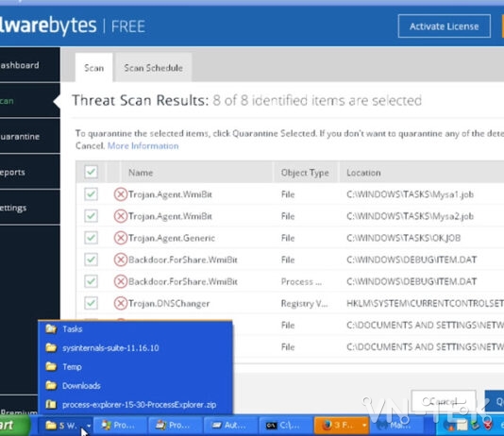Viewport: 504px width, 436px height.
Task: Click location C:\WINDOWS\TASKS\OK.JOB
Action: coord(403,238)
